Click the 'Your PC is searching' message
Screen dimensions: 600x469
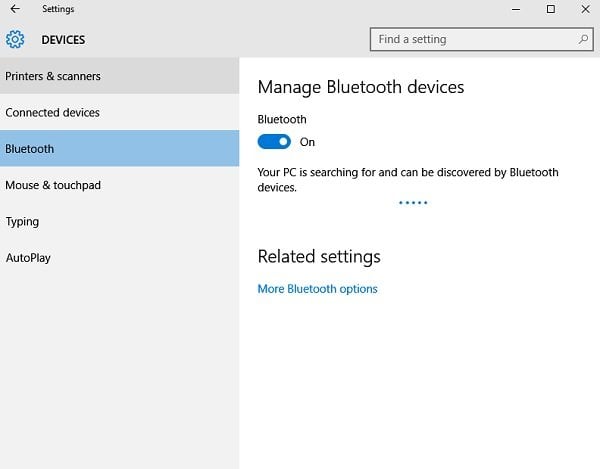(x=408, y=180)
